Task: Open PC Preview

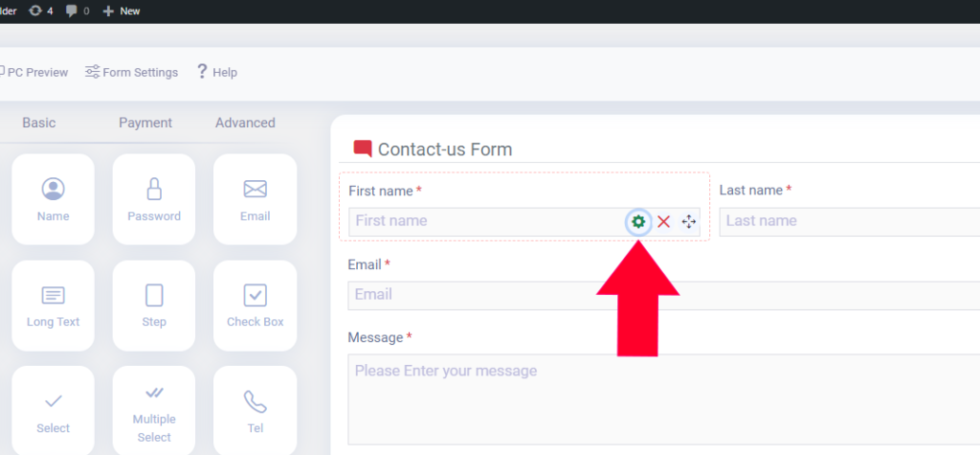Action: point(33,72)
